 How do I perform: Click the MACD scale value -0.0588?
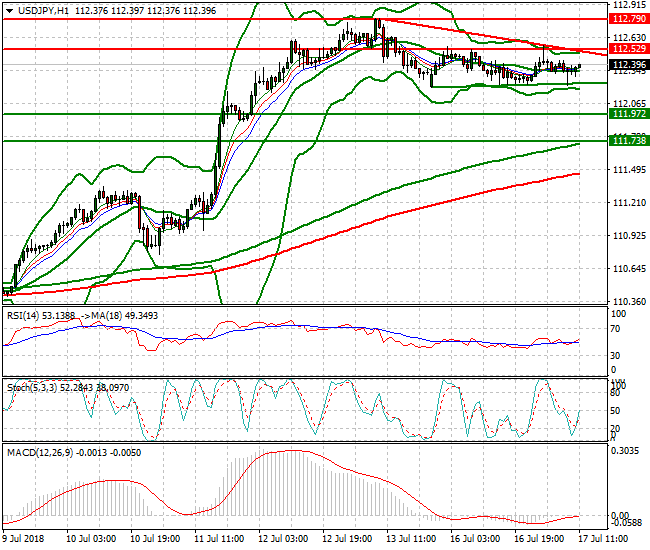[626, 523]
